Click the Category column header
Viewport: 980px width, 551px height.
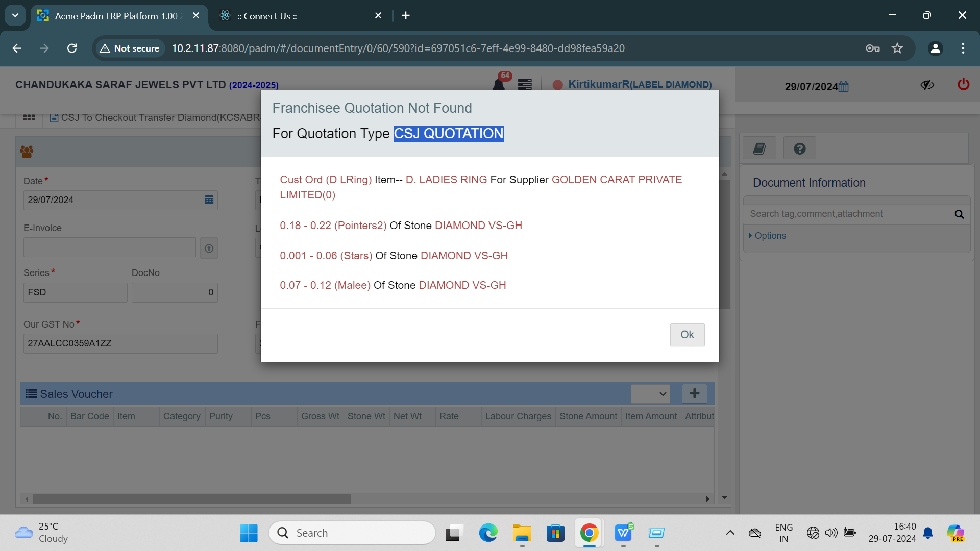pyautogui.click(x=182, y=416)
